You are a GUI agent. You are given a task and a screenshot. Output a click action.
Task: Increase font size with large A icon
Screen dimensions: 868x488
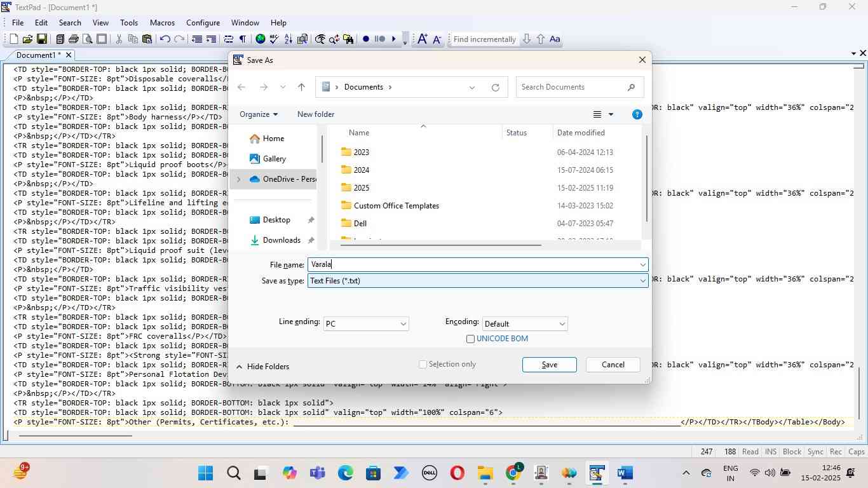coord(423,39)
